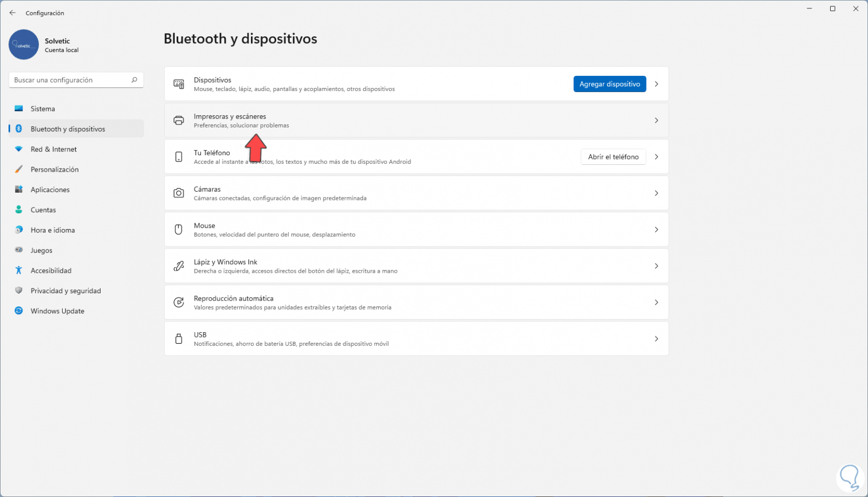Click the back arrow in title bar
Screen dimensions: 868x497
[13, 13]
